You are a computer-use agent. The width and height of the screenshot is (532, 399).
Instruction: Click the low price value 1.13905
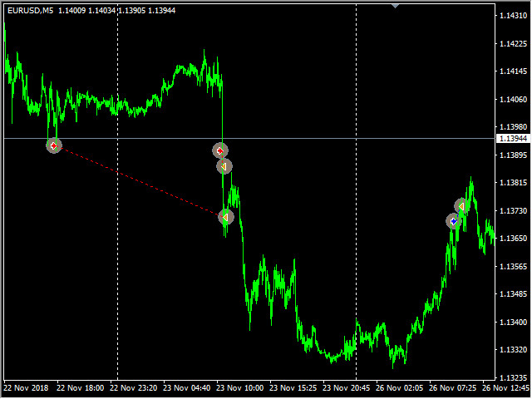[131, 11]
